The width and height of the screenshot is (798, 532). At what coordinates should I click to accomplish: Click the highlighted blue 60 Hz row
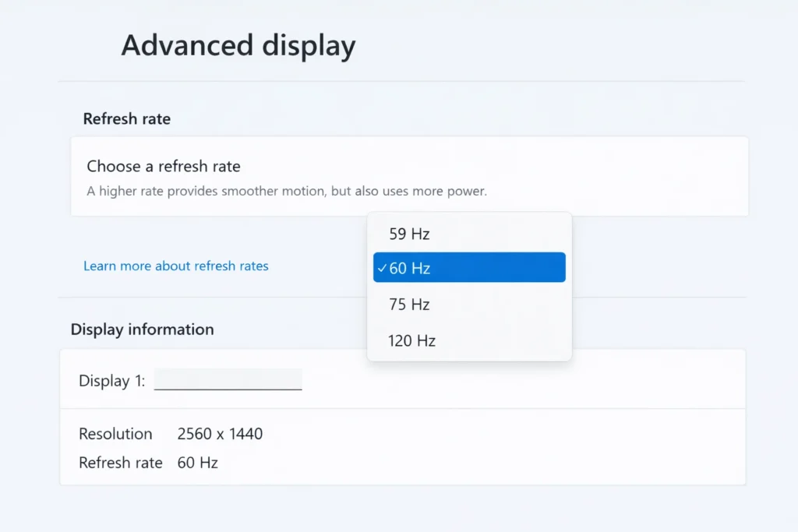click(468, 267)
